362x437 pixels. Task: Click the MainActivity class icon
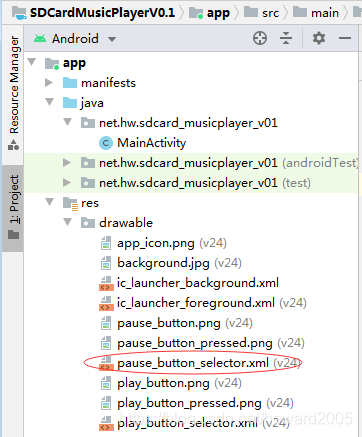click(x=106, y=143)
